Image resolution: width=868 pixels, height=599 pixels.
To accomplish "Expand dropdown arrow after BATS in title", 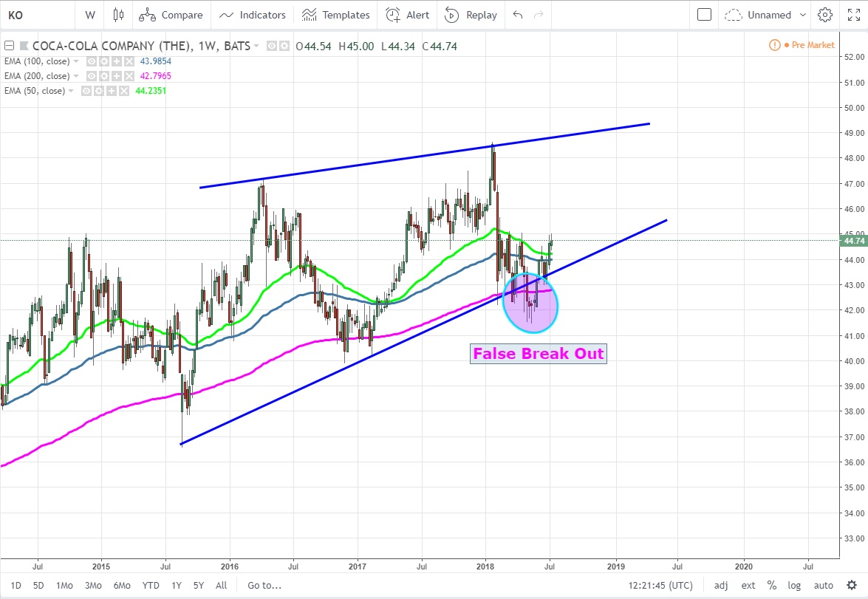I will point(256,46).
